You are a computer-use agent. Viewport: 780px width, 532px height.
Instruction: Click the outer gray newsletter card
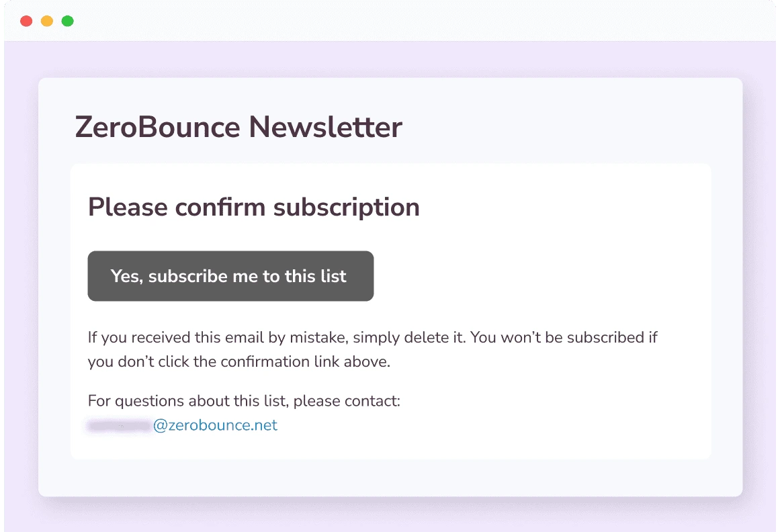point(390,477)
